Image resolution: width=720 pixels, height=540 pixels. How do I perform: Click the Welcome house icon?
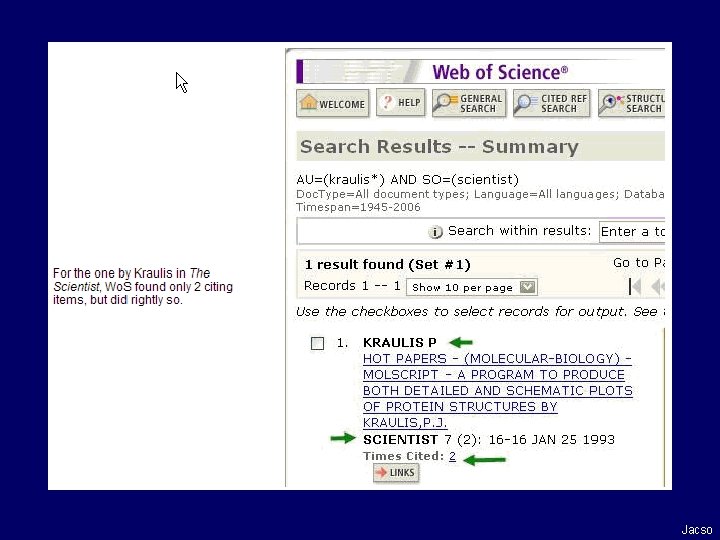point(309,102)
